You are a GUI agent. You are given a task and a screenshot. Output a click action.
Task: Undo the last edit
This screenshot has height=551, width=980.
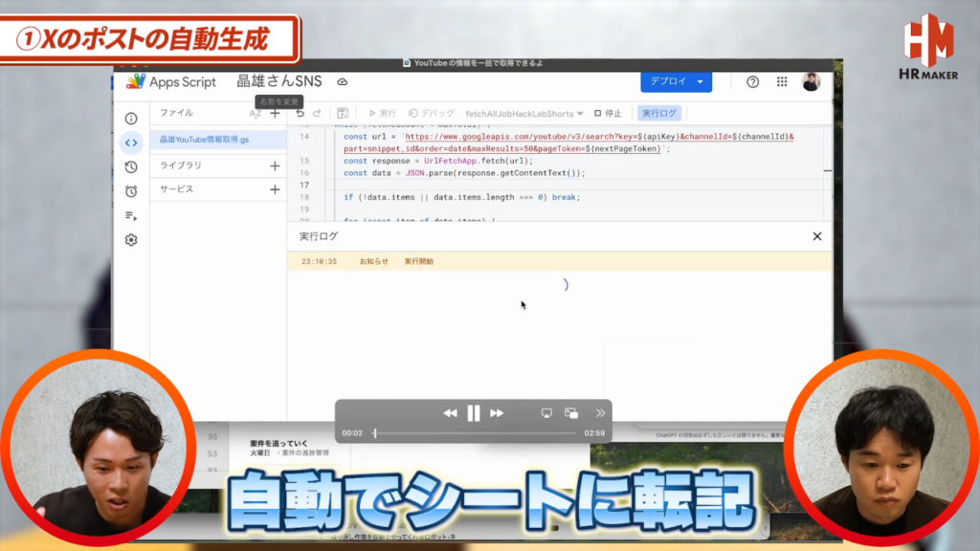[300, 113]
